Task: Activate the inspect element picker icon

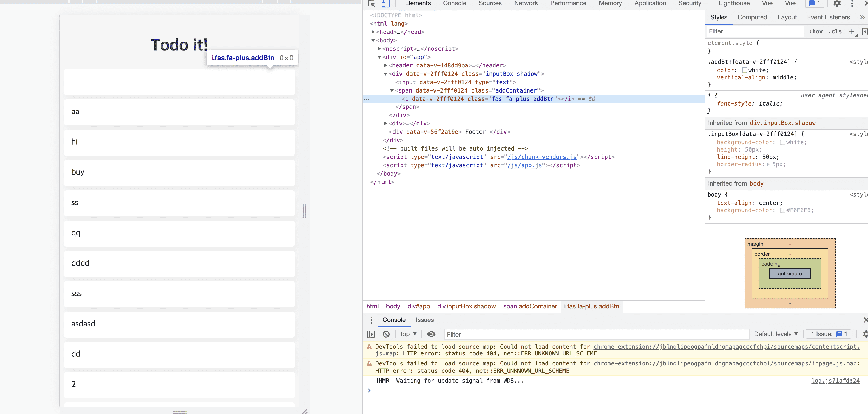Action: point(371,4)
